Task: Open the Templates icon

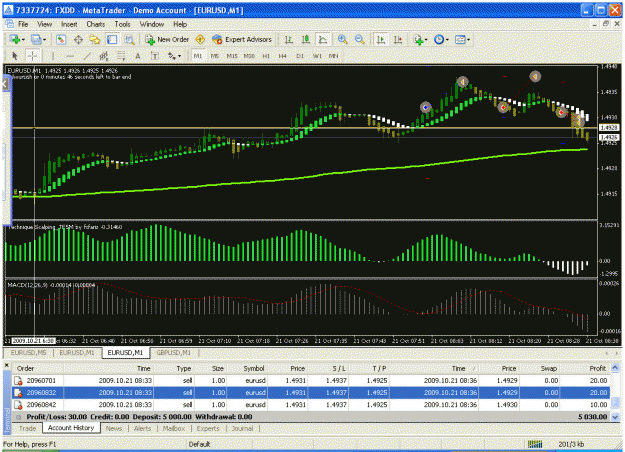Action: [x=460, y=39]
